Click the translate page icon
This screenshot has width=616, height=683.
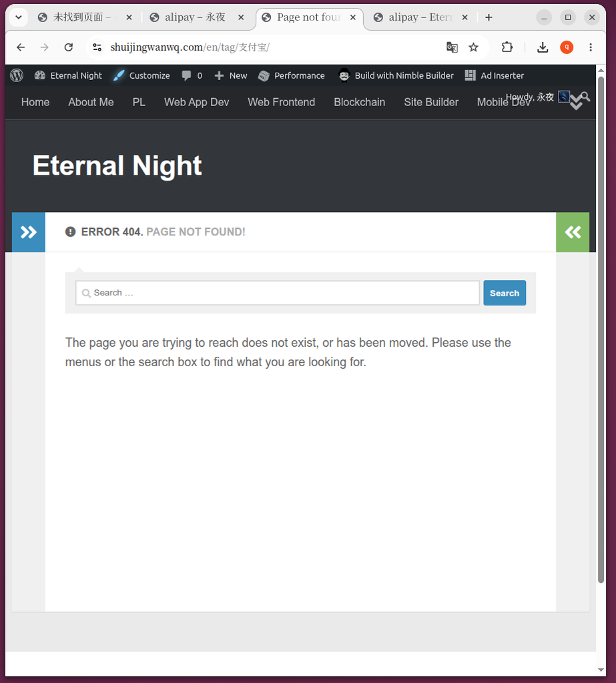coord(452,47)
